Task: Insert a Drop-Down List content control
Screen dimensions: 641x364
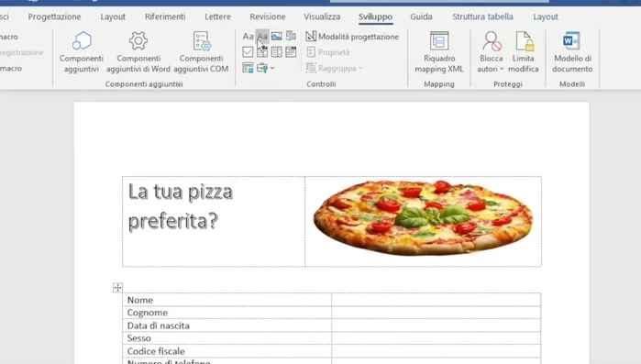Action: 276,52
